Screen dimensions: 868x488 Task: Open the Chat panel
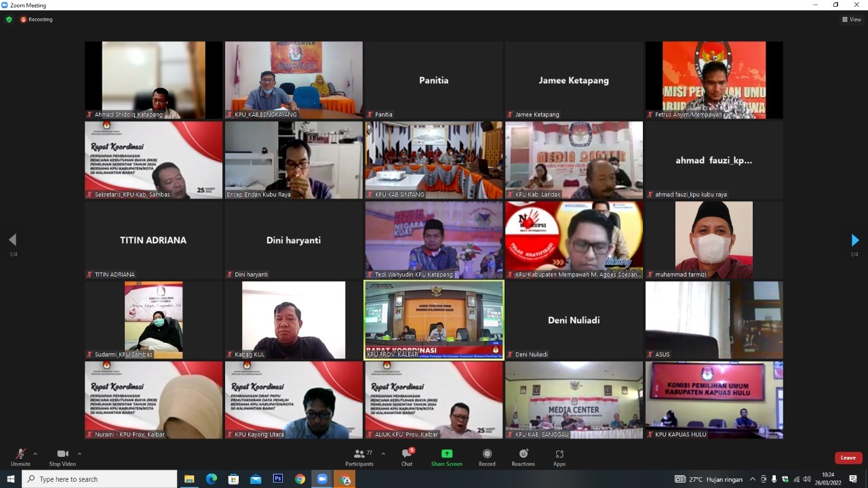pyautogui.click(x=406, y=457)
